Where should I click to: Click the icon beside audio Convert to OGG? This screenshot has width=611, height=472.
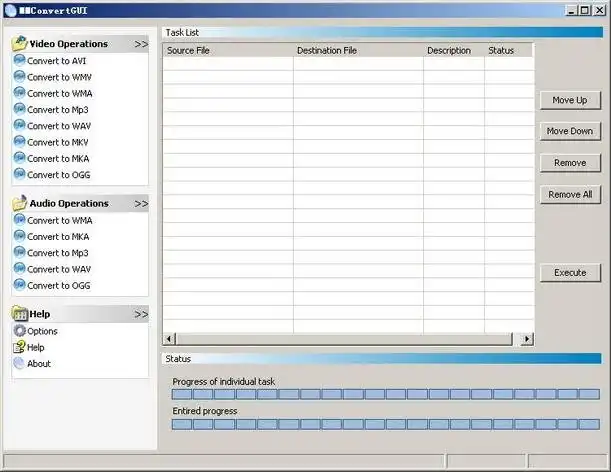19,285
